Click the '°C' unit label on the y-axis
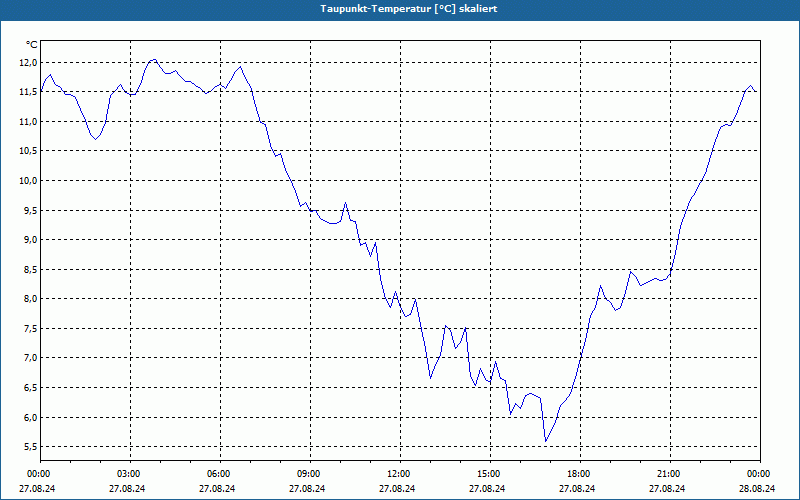This screenshot has height=500, width=800. point(32,45)
